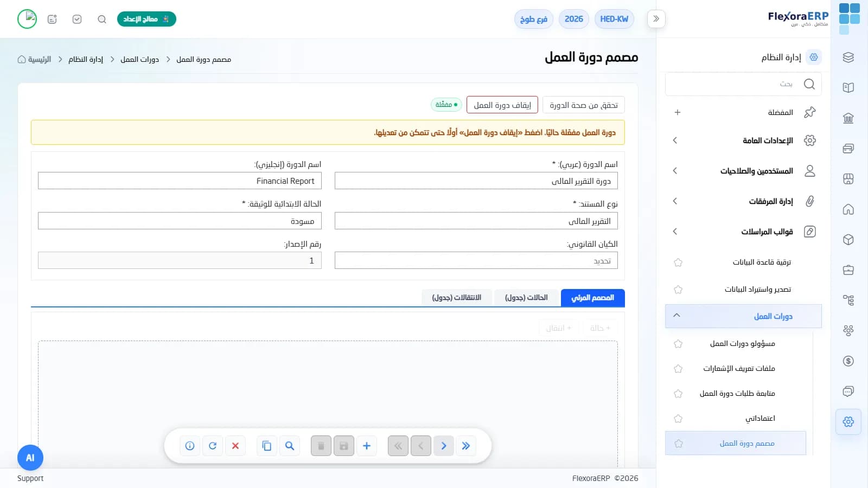The height and width of the screenshot is (488, 868).
Task: Favorite the مصمم دورة العمل star
Action: point(678,444)
